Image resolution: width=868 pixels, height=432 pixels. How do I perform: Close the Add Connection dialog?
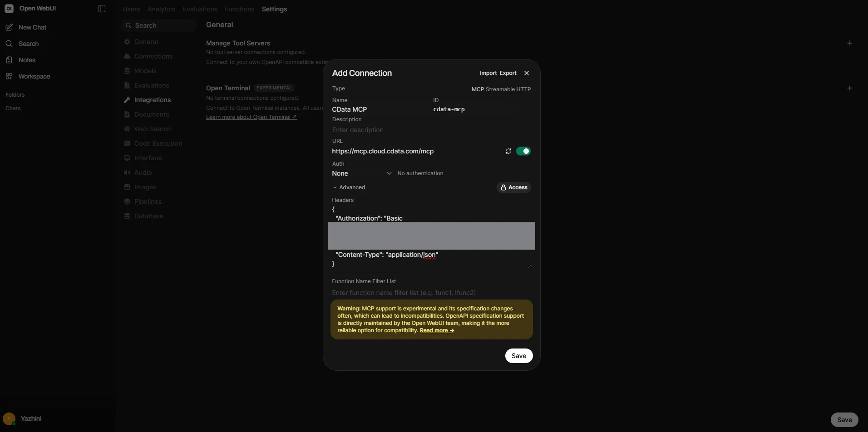(x=527, y=73)
